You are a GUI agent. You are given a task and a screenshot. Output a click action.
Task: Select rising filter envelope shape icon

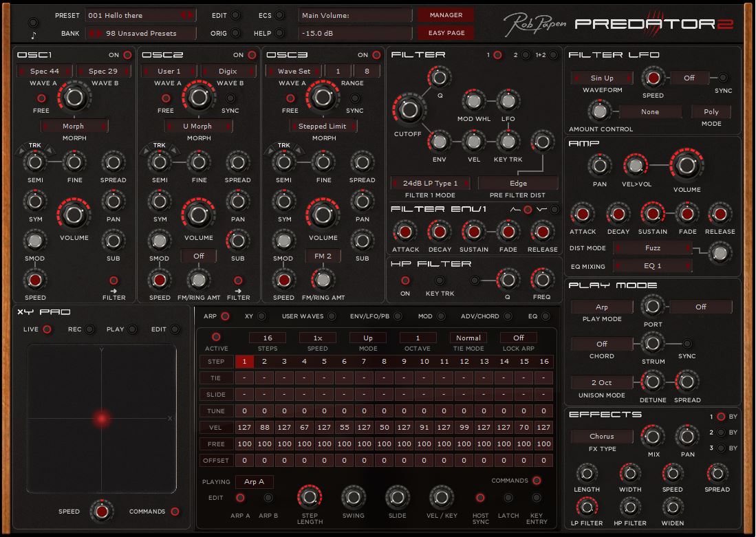[x=515, y=209]
